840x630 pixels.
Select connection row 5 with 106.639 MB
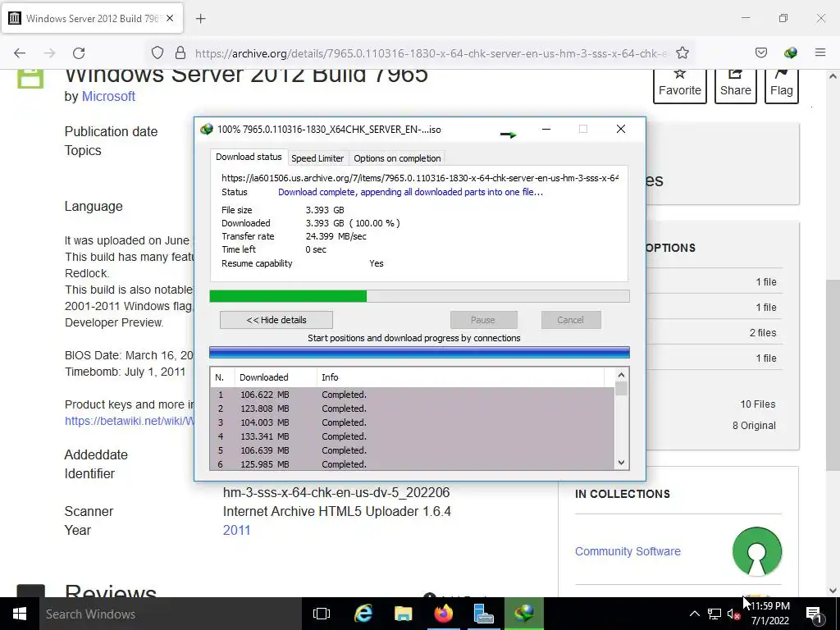point(413,450)
